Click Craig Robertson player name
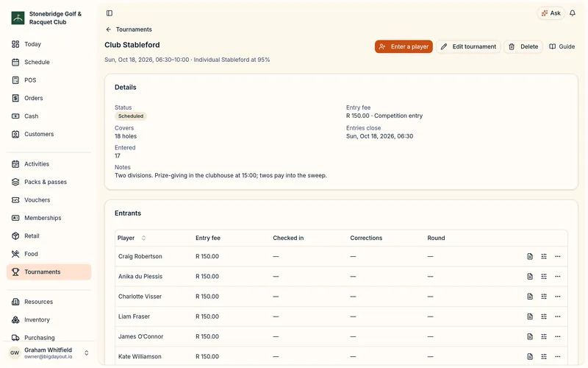This screenshot has width=588, height=368. pos(140,256)
